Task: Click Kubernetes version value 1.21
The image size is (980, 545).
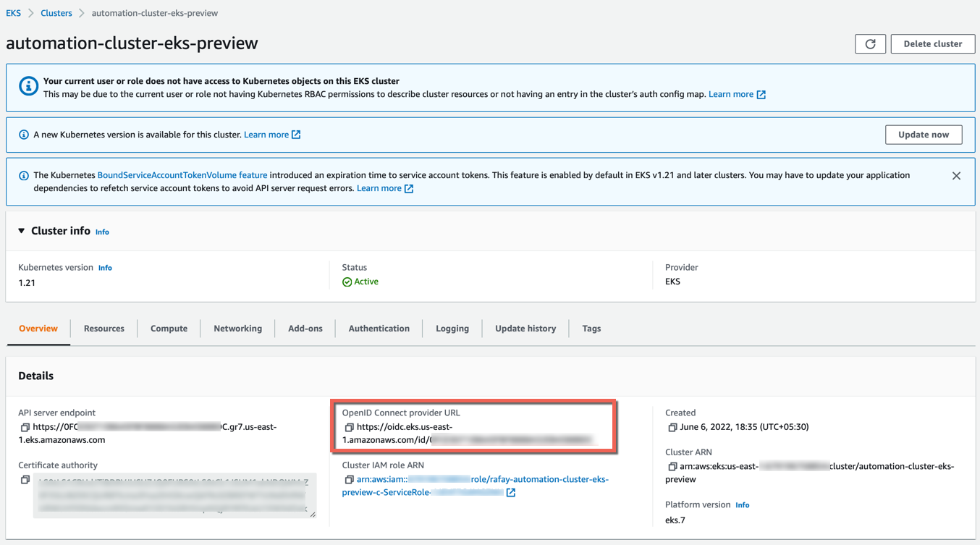Action: coord(27,283)
